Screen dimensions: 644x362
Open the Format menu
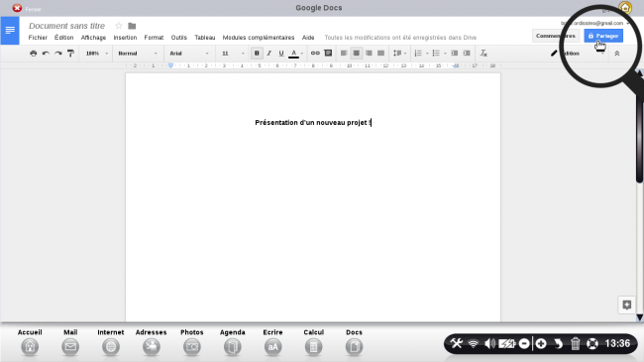coord(154,38)
